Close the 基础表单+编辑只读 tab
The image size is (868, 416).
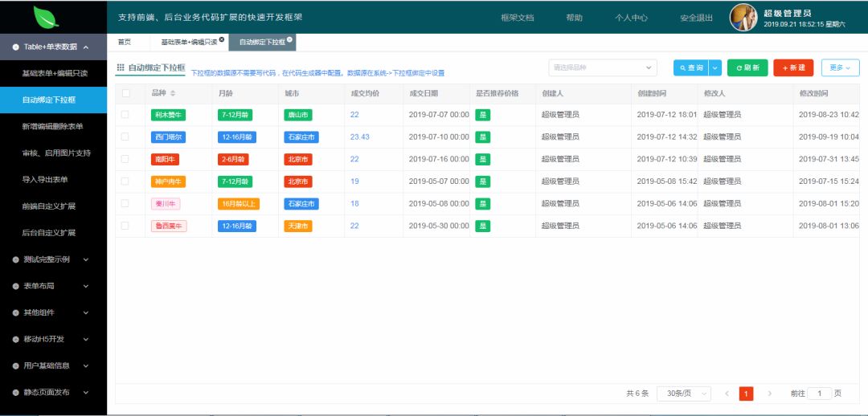tap(222, 39)
